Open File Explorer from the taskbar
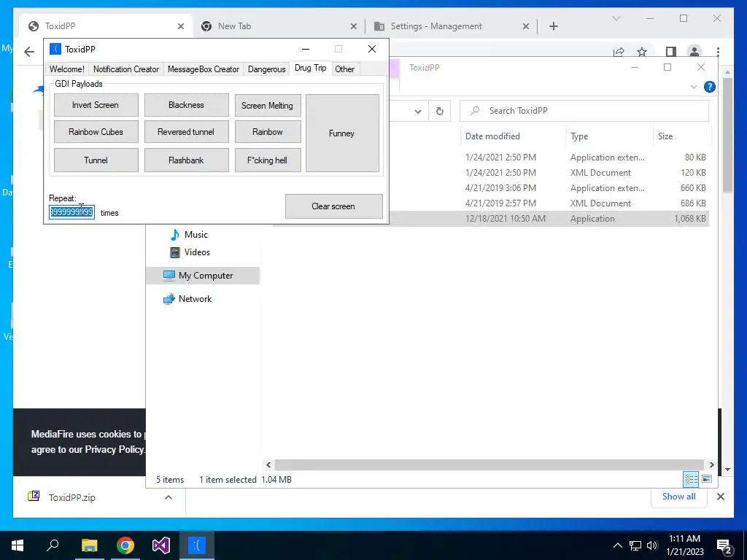This screenshot has height=560, width=747. point(89,545)
